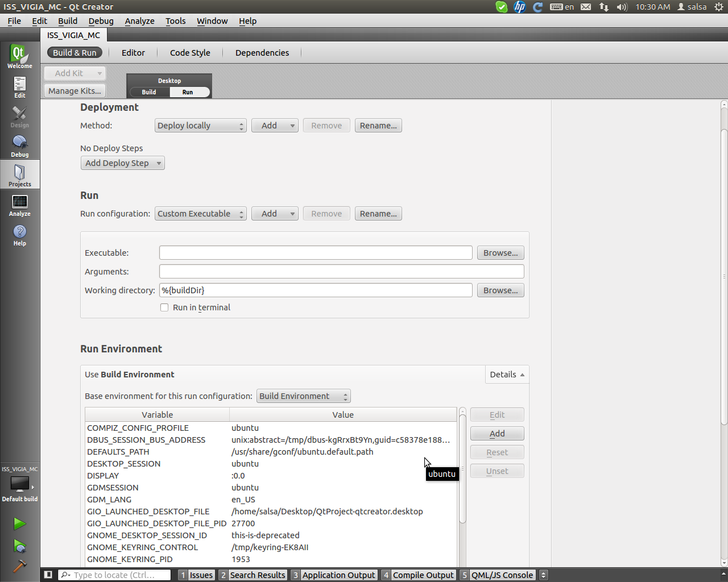Open the Issues output pane
The image size is (728, 582).
[x=197, y=575]
